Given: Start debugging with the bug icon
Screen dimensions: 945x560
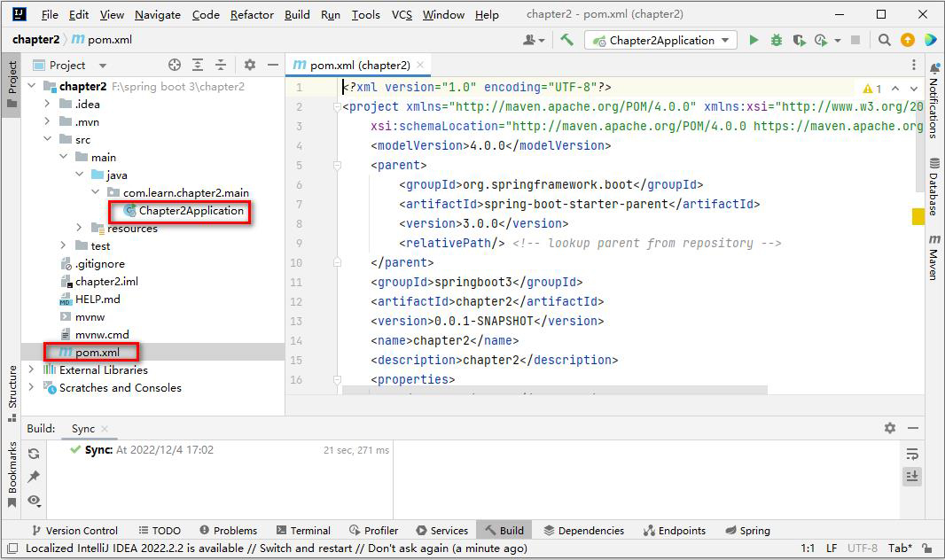Looking at the screenshot, I should point(777,41).
